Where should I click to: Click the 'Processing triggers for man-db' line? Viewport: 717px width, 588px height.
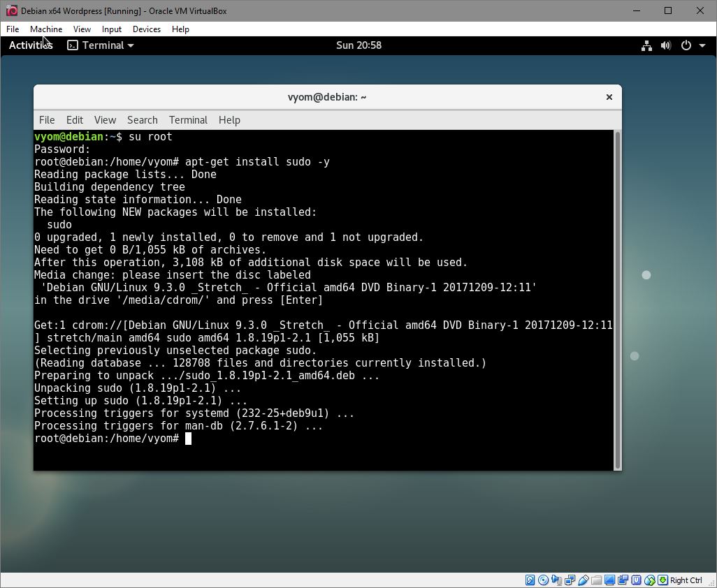click(178, 426)
